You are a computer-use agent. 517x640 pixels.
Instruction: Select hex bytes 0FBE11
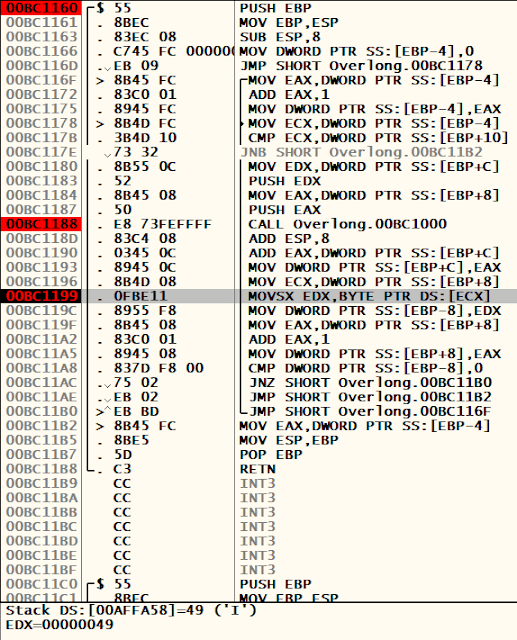[140, 296]
